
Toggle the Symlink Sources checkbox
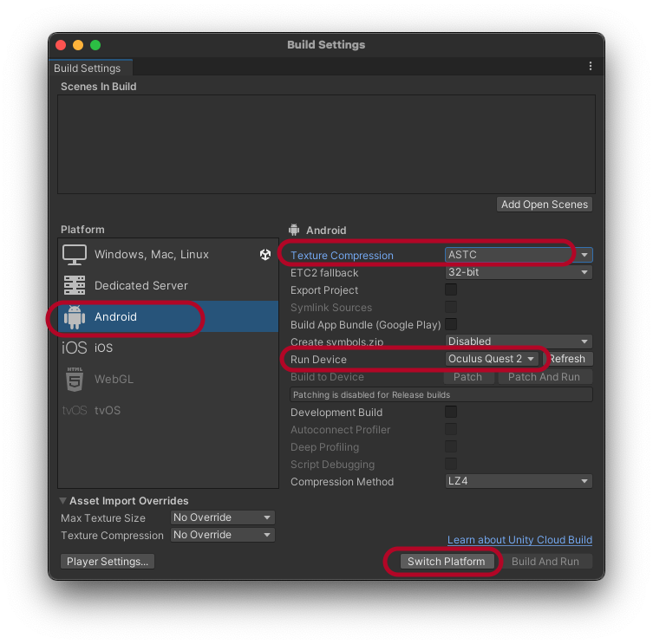pyautogui.click(x=451, y=307)
